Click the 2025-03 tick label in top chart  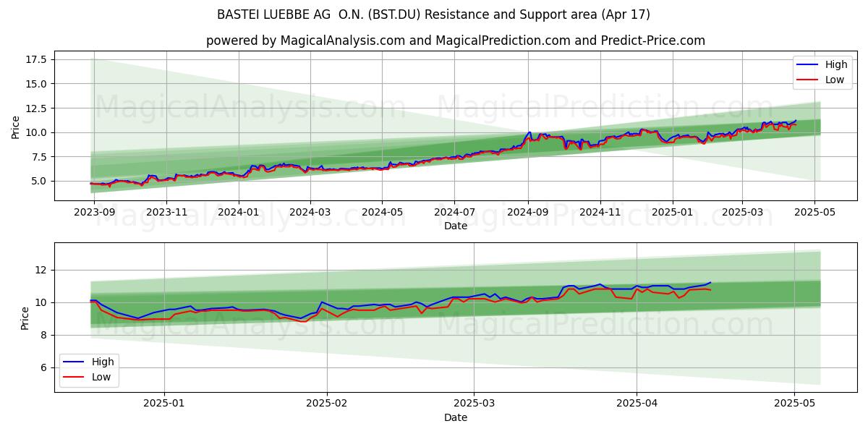[742, 212]
